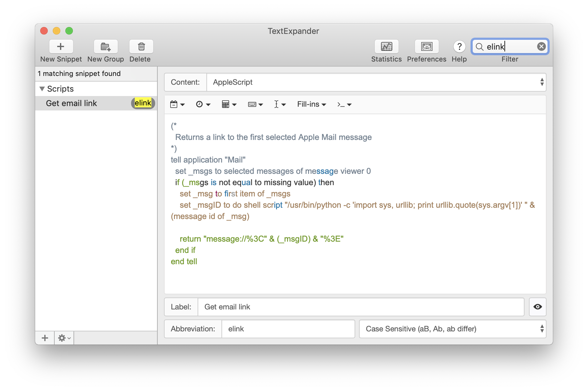This screenshot has width=588, height=391.
Task: Collapse the Scripts group triangle
Action: coord(42,89)
